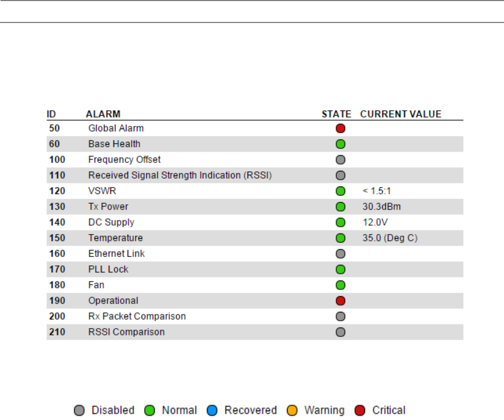Click the green state indicator for DC Supply
504x420 pixels.
340,222
